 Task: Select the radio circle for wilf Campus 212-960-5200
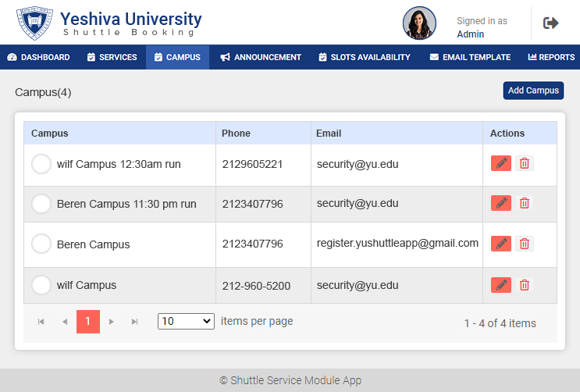(41, 285)
